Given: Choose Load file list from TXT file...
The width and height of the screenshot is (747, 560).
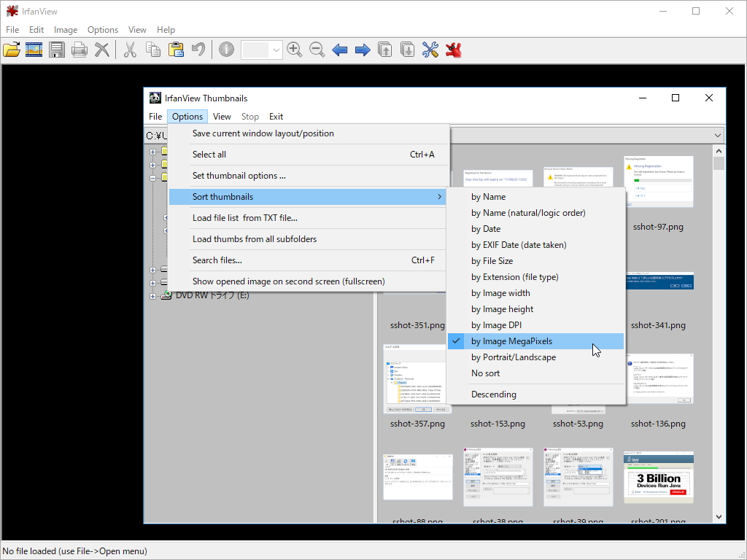Looking at the screenshot, I should pos(308,217).
